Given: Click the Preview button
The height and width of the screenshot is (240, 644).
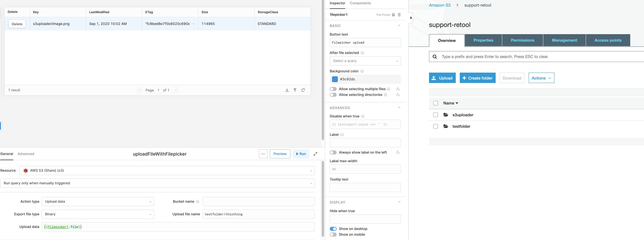Looking at the screenshot, I should click(280, 154).
